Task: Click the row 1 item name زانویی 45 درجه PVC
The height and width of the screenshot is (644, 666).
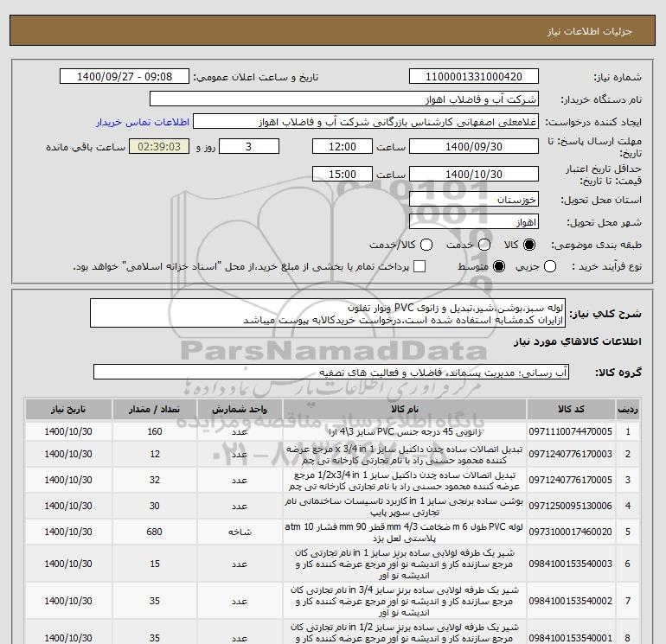Action: 405,431
